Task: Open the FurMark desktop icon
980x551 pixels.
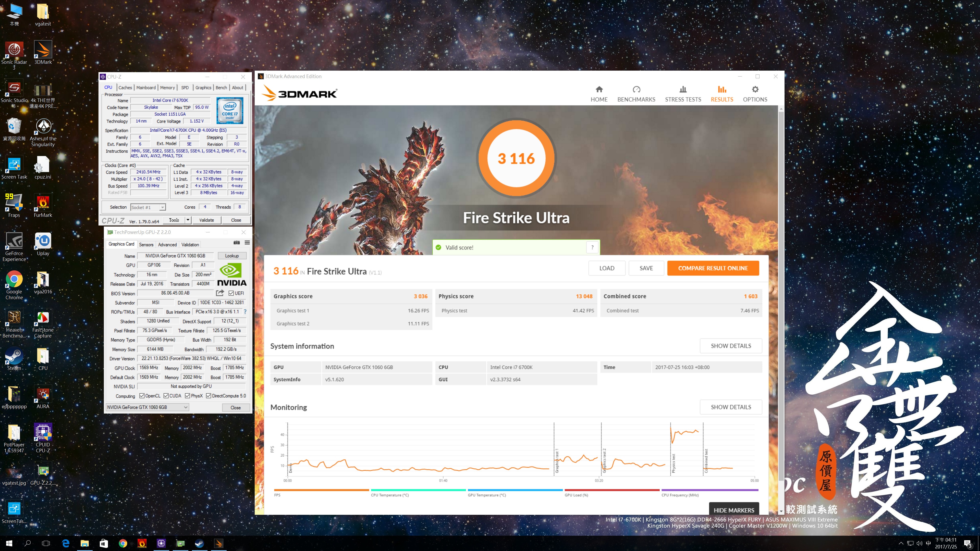Action: (43, 206)
